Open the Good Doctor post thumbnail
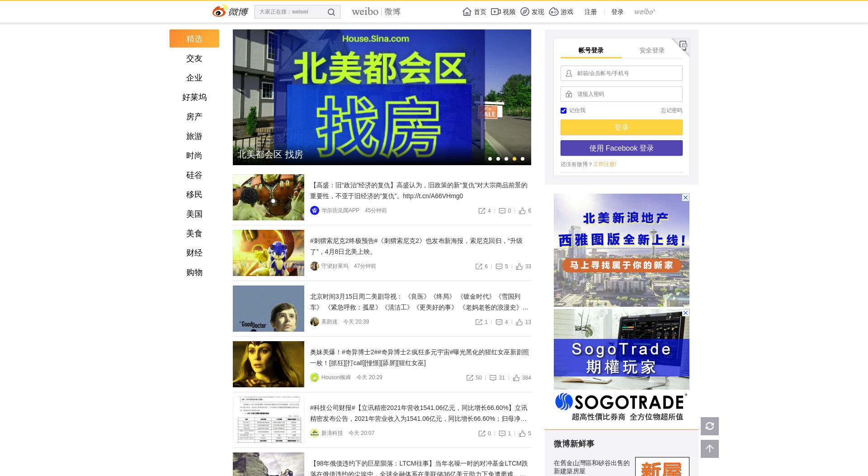Image resolution: width=868 pixels, height=476 pixels. [x=269, y=309]
